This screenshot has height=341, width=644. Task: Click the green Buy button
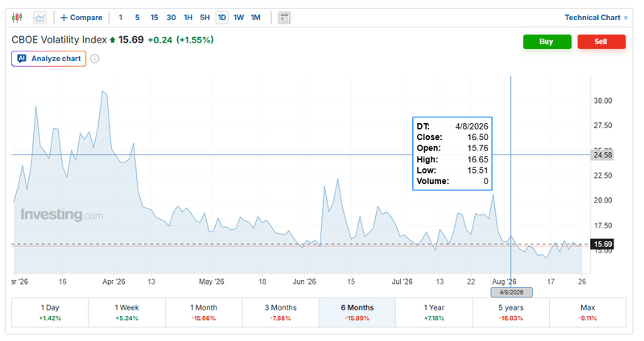(x=547, y=42)
